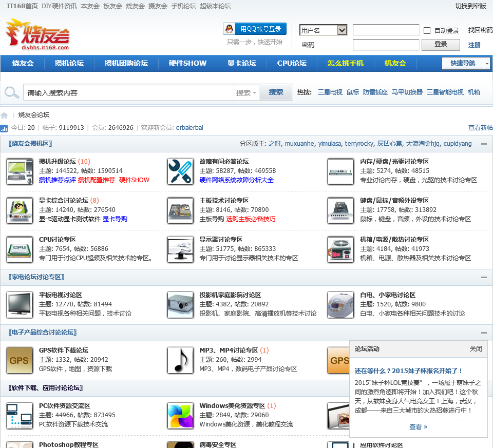Open 显卡综合讨论论坛 graphics card icon

20,210
